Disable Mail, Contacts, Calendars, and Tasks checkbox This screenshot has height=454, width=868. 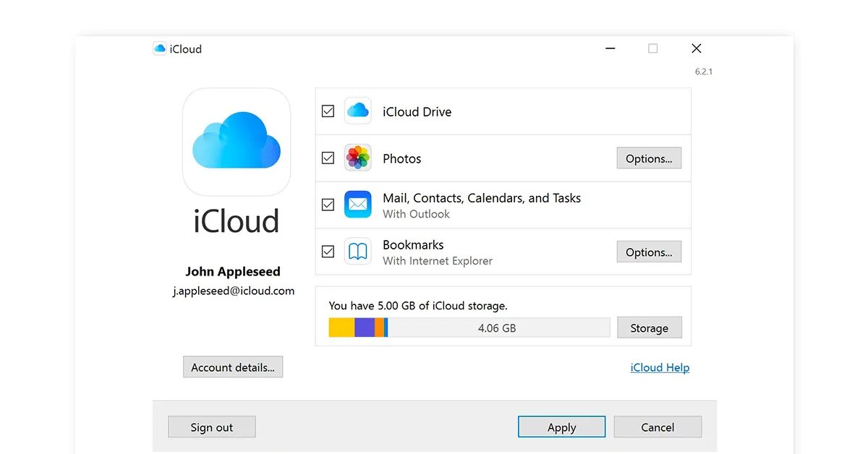click(328, 205)
